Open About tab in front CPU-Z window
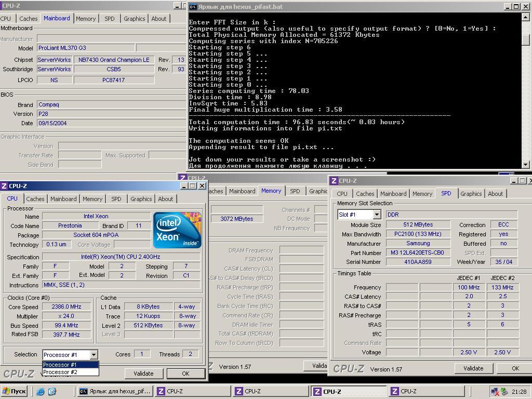 tap(166, 199)
